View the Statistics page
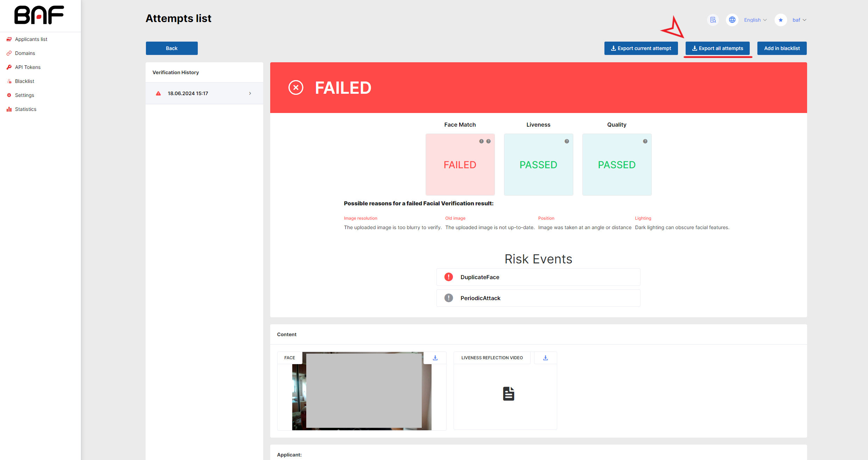This screenshot has width=868, height=460. click(26, 109)
